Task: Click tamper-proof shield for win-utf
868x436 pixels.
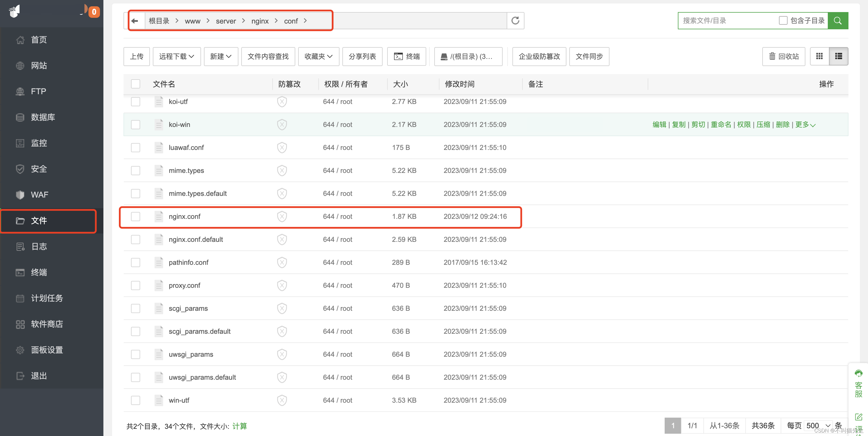Action: pos(282,400)
